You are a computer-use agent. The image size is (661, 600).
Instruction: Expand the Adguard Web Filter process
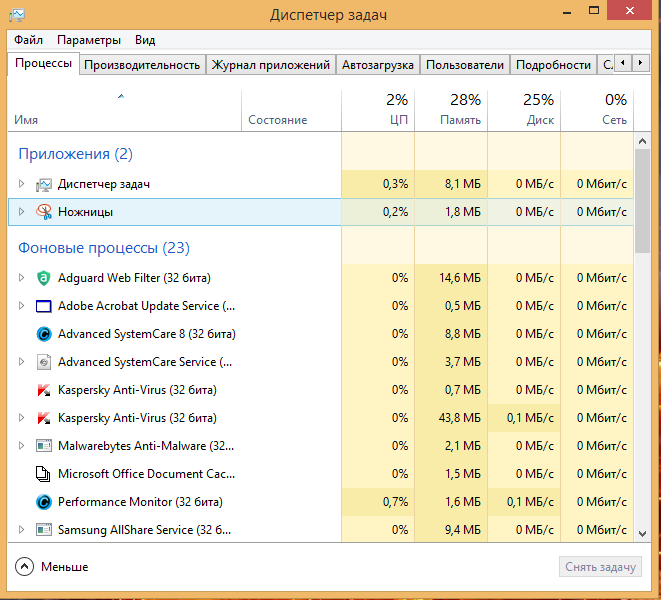(x=21, y=278)
